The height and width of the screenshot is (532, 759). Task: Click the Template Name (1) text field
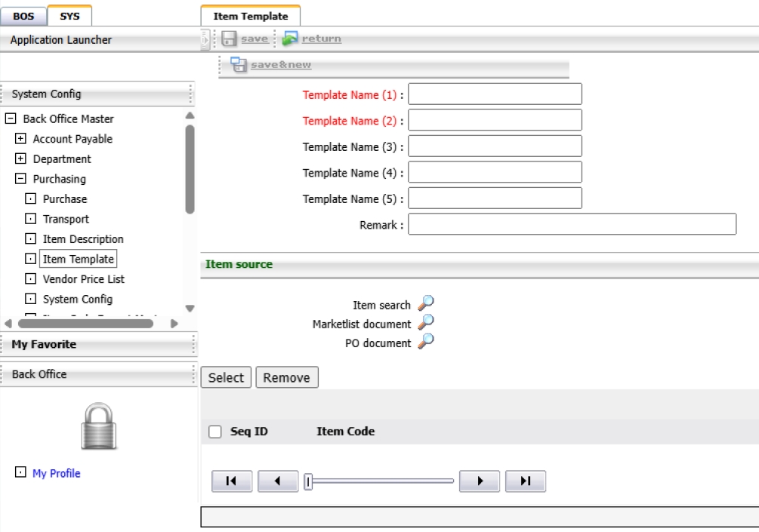[x=495, y=94]
